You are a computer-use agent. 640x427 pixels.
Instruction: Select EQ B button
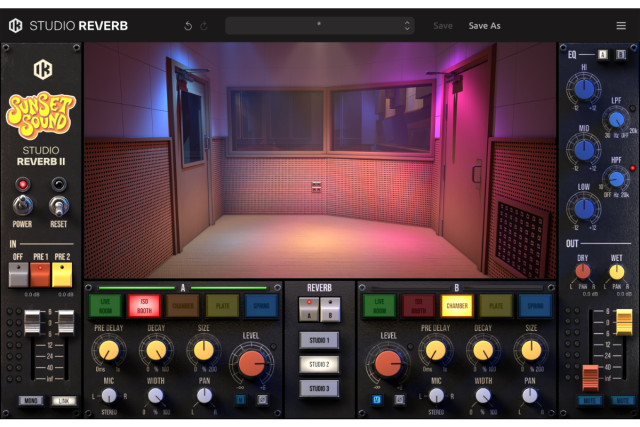[x=621, y=54]
